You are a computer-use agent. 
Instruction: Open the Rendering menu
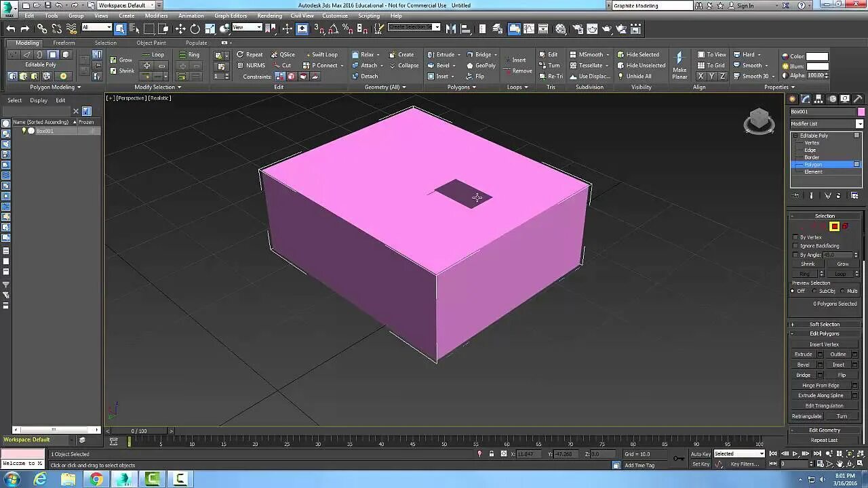click(269, 16)
